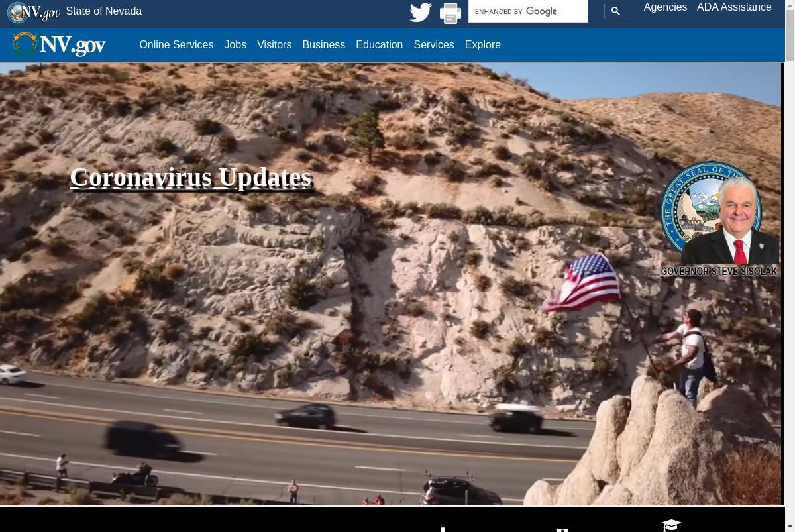Open the Twitter bird icon
This screenshot has height=532, width=795.
click(421, 12)
